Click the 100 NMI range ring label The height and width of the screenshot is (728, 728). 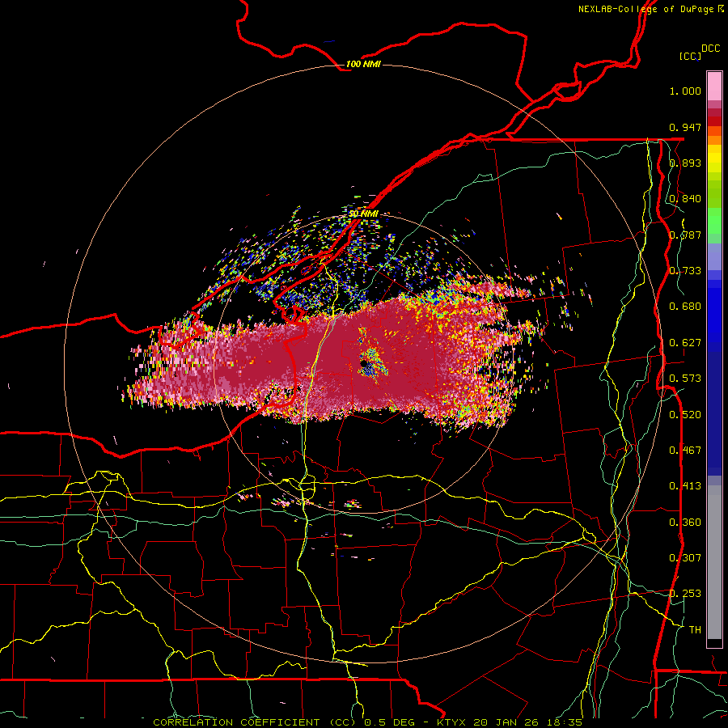coord(363,64)
